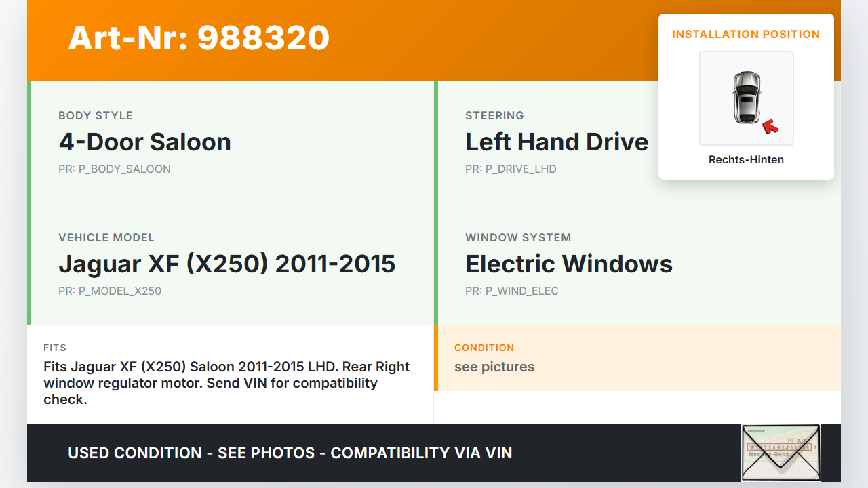The image size is (868, 488).
Task: Click the Vehicle Model field label
Action: (106, 237)
